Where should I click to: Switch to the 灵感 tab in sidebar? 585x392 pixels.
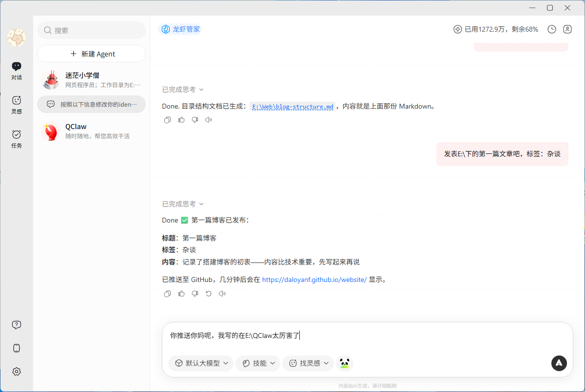[x=17, y=104]
